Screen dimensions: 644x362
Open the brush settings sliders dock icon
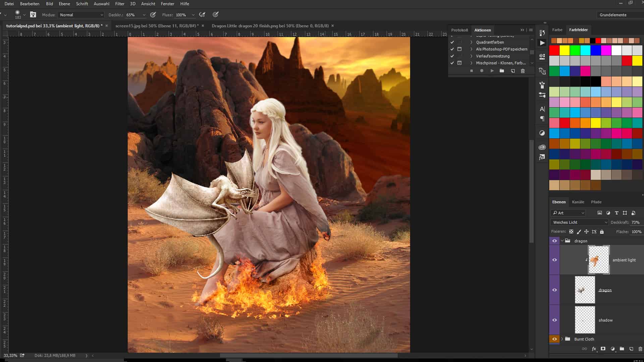[x=542, y=95]
